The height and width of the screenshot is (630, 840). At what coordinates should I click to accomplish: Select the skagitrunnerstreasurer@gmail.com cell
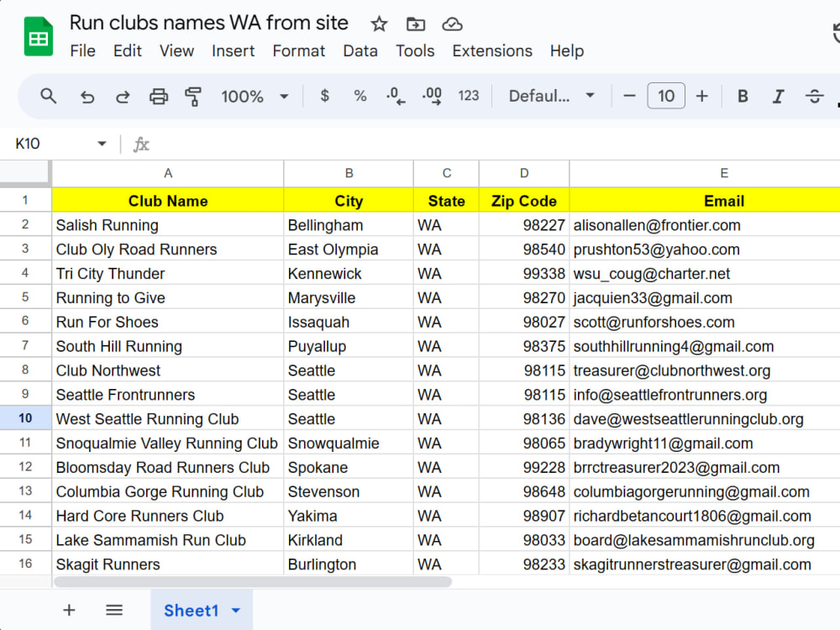coord(705,564)
